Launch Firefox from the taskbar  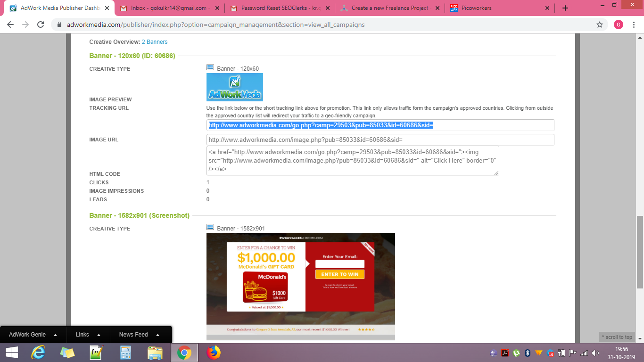[213, 353]
